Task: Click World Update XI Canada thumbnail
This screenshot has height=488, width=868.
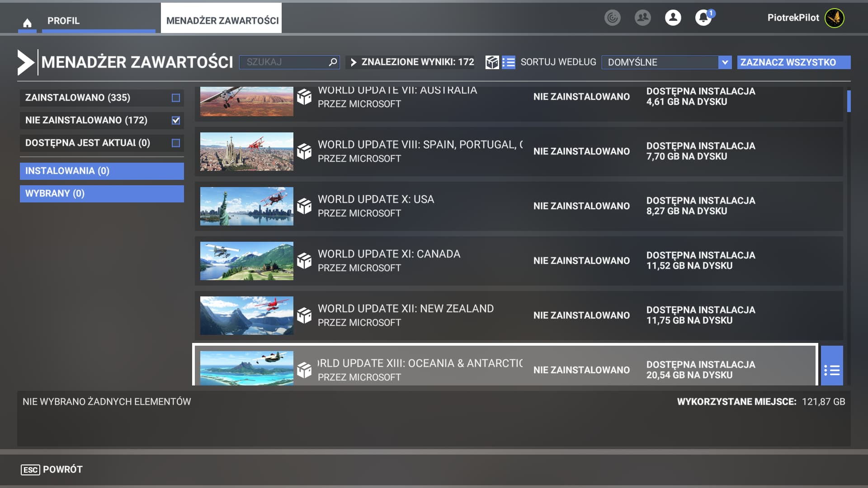Action: pos(247,261)
